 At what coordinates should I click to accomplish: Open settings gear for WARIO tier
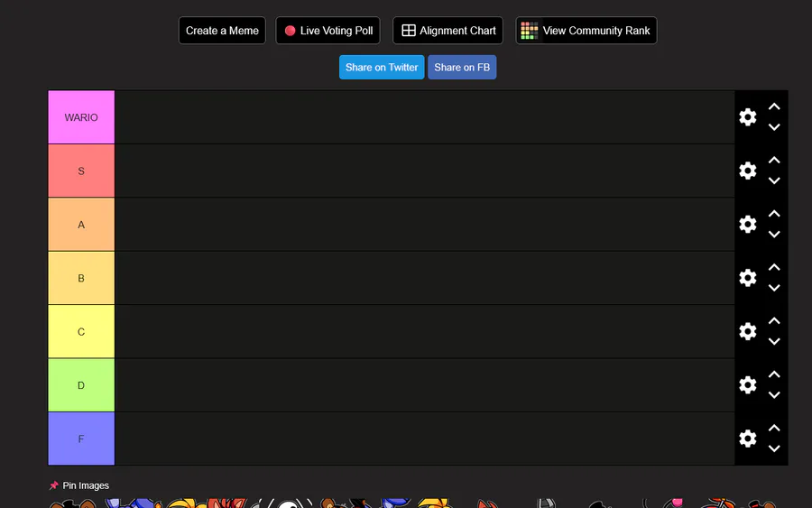[747, 117]
